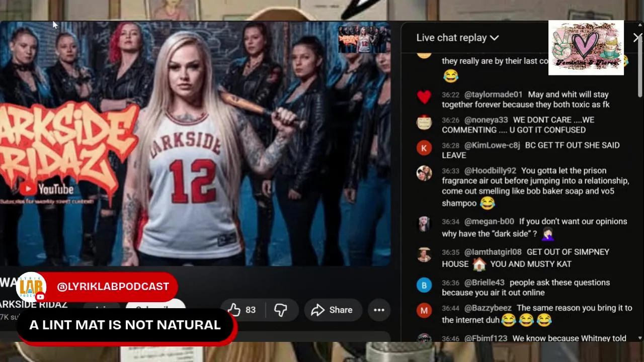Click @Bazzybeez M avatar
Viewport: 644px width, 362px height.
click(424, 310)
